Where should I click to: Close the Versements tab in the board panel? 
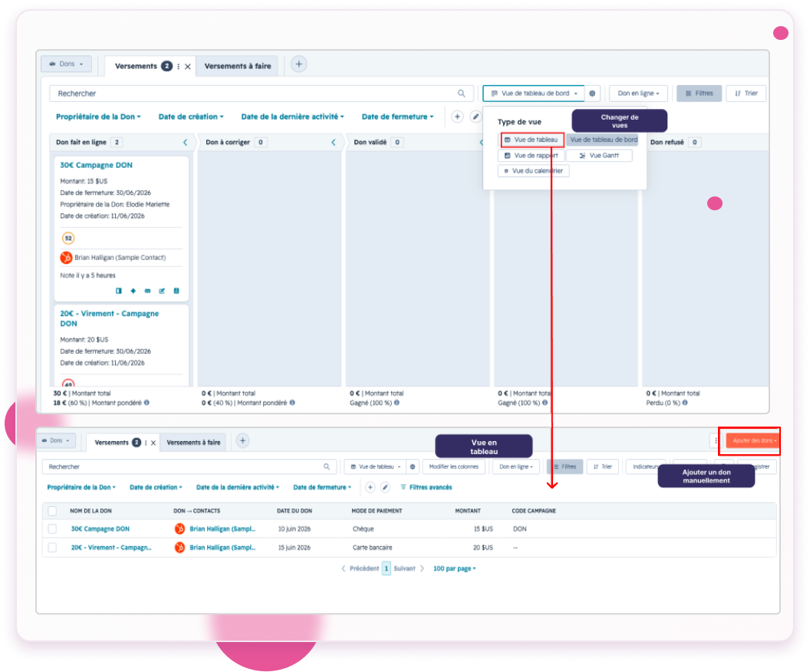point(187,67)
